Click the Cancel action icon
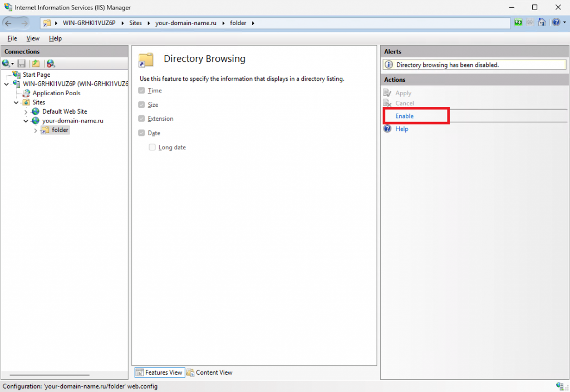The width and height of the screenshot is (570, 392). pyautogui.click(x=387, y=103)
